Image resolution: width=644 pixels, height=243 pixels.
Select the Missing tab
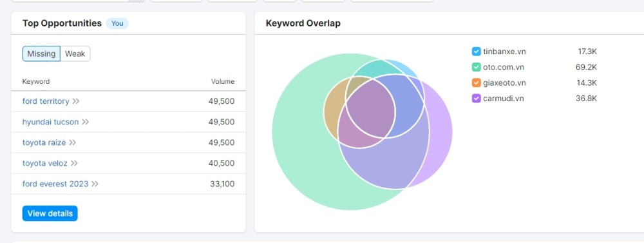pyautogui.click(x=41, y=54)
